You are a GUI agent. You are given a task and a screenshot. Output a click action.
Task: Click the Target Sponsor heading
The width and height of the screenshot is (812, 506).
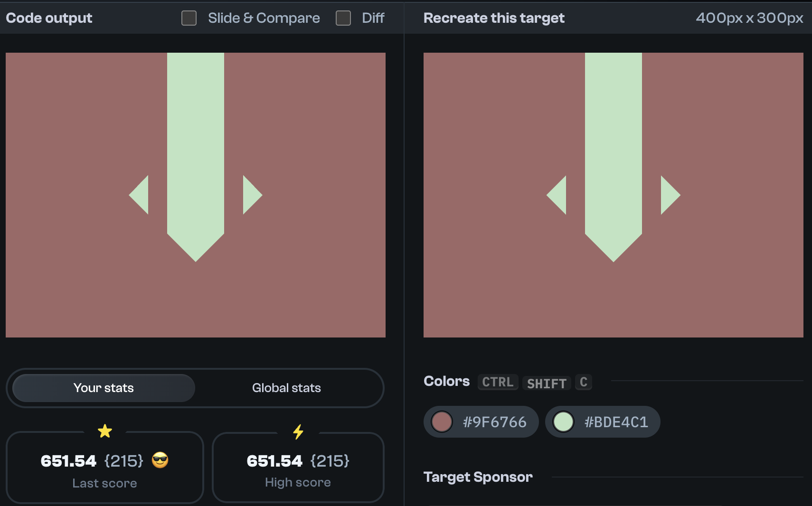coord(478,477)
